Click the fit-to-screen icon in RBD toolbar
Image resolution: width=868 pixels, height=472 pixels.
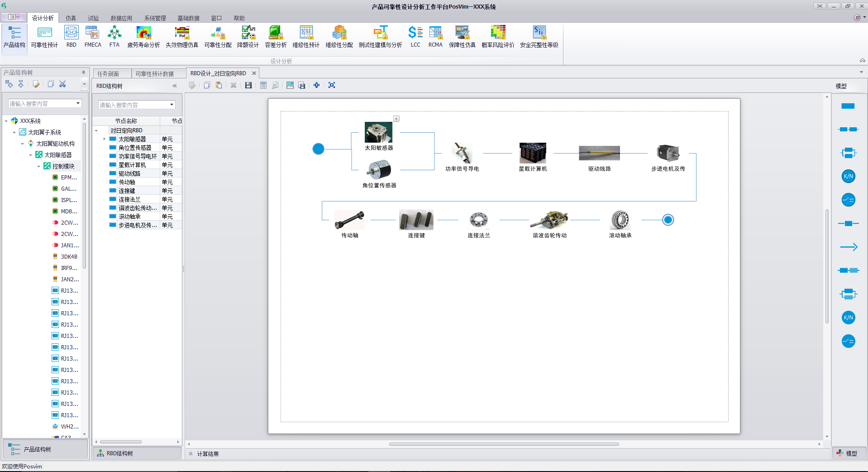tap(332, 85)
